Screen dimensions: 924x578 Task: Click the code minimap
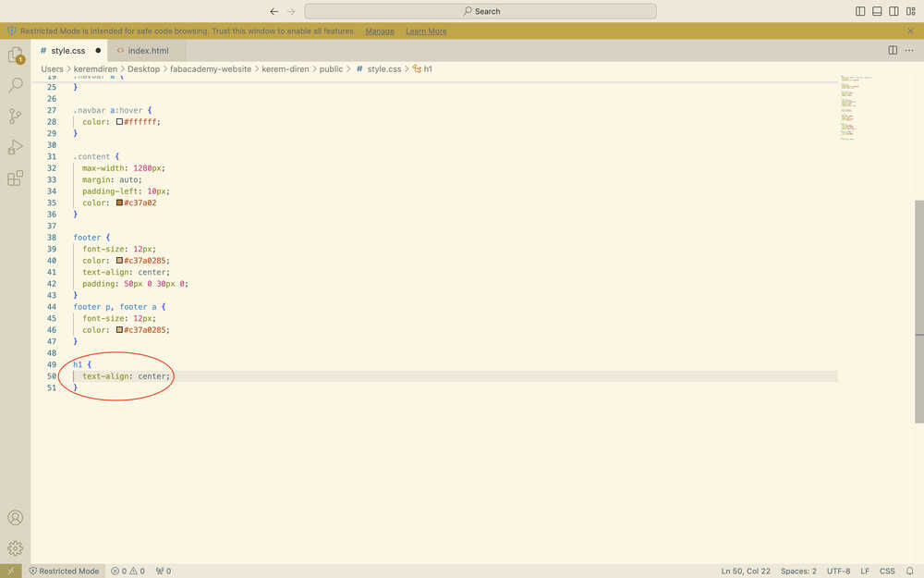[856, 108]
